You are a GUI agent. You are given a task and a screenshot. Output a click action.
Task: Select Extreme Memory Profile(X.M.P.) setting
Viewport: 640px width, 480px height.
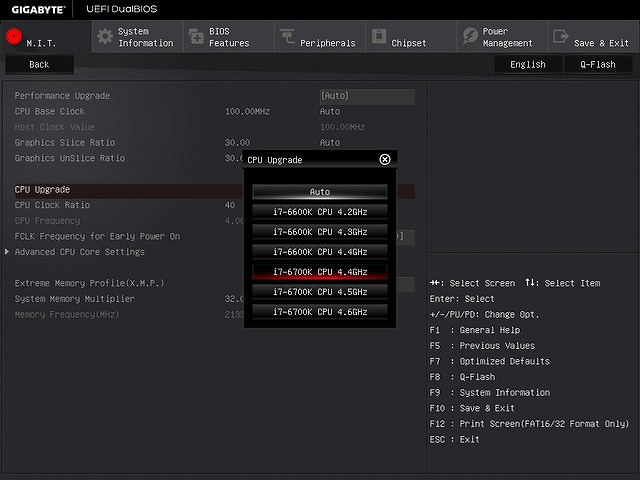(89, 283)
